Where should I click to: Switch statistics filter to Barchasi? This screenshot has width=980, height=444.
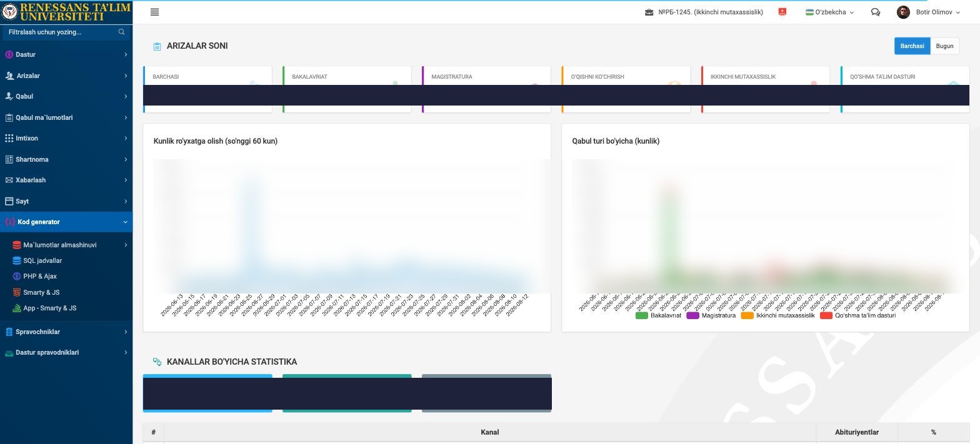coord(912,46)
